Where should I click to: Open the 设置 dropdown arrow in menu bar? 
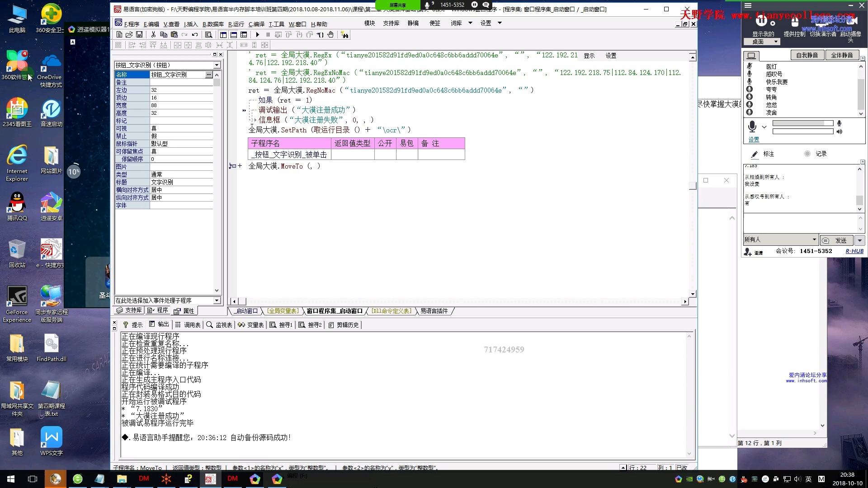[500, 23]
